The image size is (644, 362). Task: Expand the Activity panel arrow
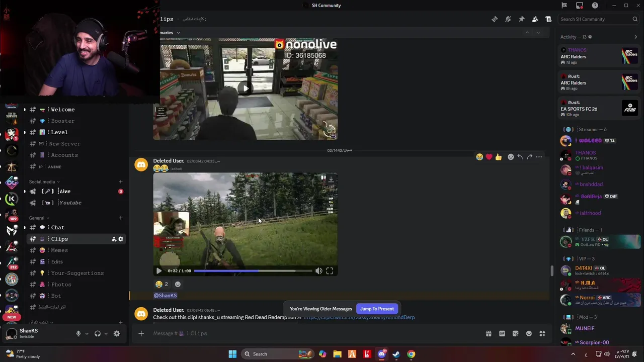635,37
